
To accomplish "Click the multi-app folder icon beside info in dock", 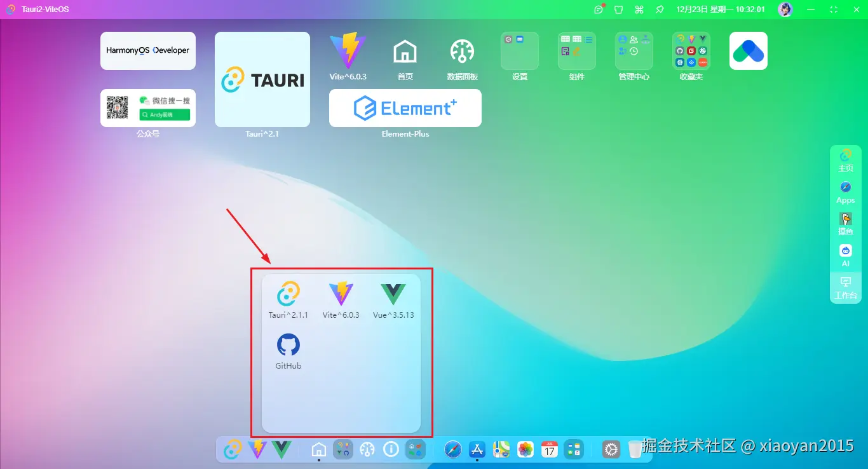I will pos(416,449).
